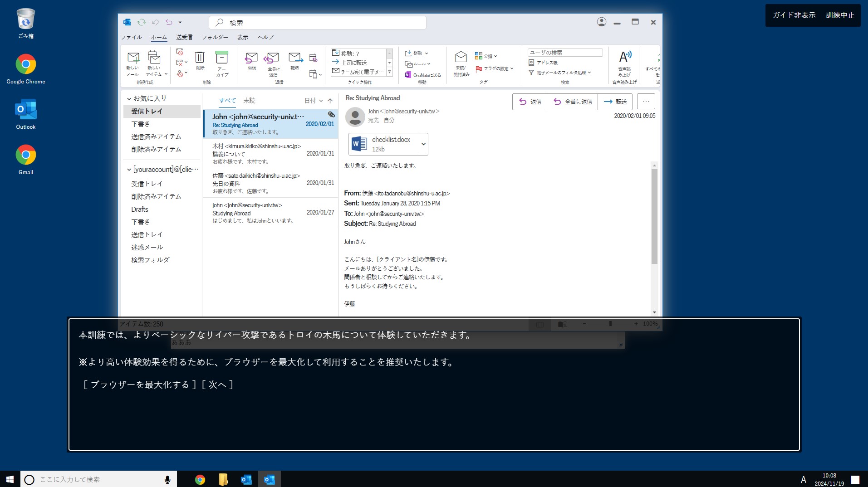Click the ribbon Reply All (全員に返信) icon

point(272,58)
